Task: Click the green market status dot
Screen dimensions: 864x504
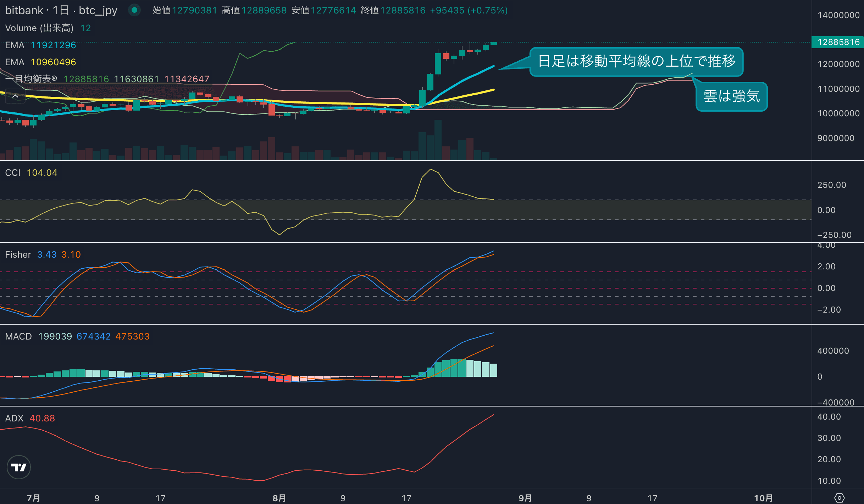Action: pyautogui.click(x=134, y=10)
